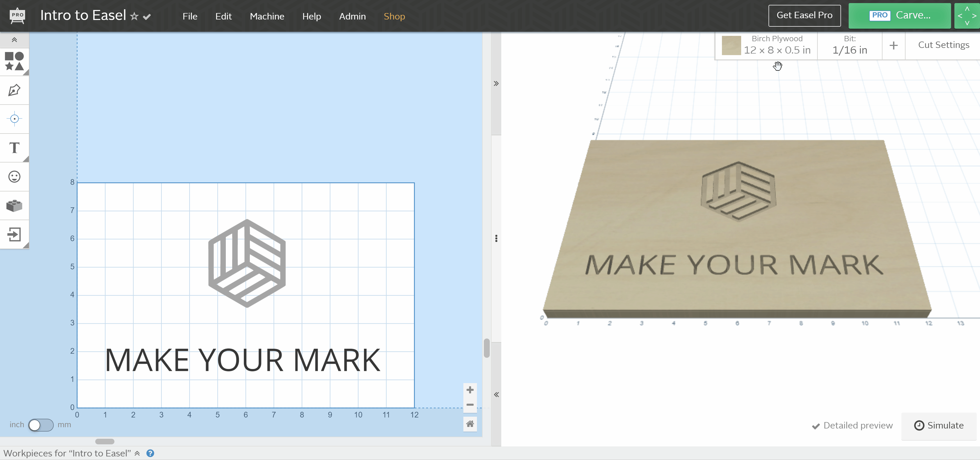The width and height of the screenshot is (980, 460).
Task: Toggle the project favorite star
Action: pyautogui.click(x=134, y=16)
